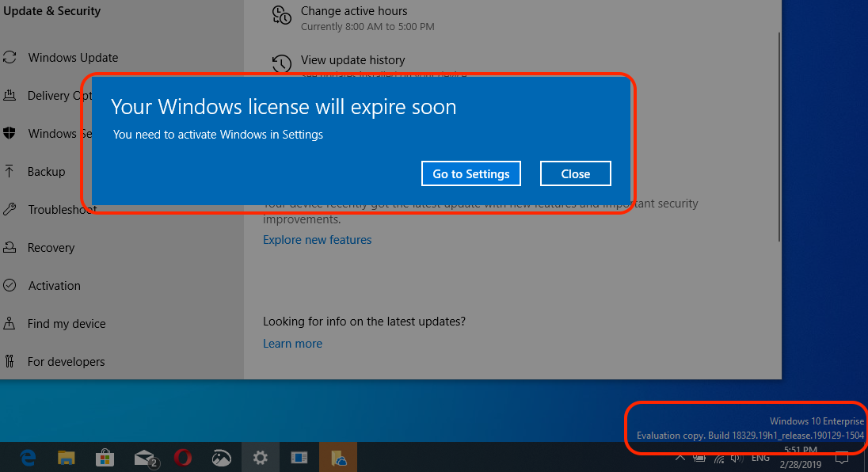The width and height of the screenshot is (868, 472).
Task: Open the OneDrive folder taskbar icon
Action: pyautogui.click(x=337, y=458)
